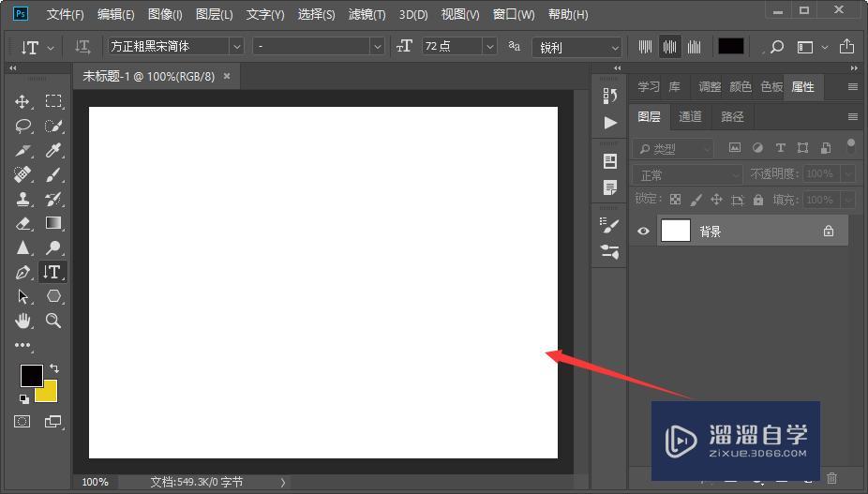Click the yellow background color swatch
Image resolution: width=868 pixels, height=494 pixels.
pyautogui.click(x=48, y=393)
